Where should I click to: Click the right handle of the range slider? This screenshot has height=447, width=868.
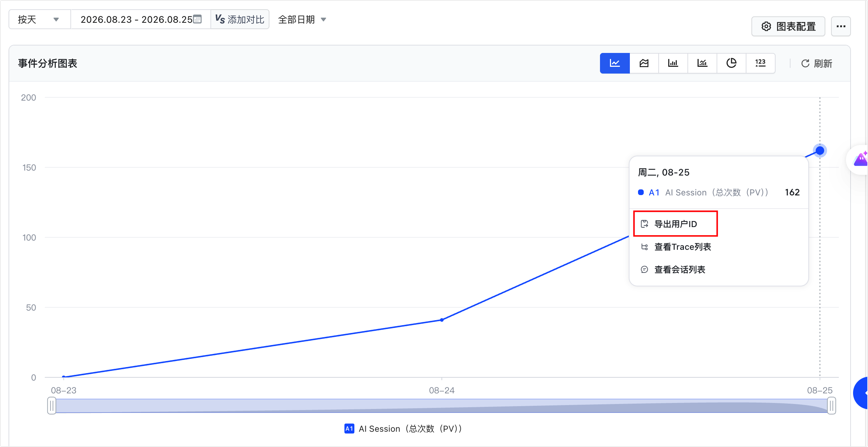[x=831, y=405]
